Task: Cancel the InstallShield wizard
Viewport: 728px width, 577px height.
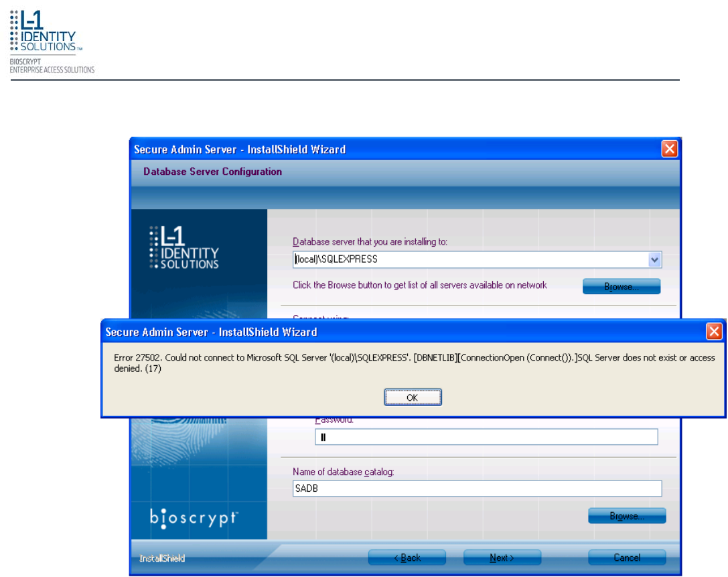Action: [627, 558]
